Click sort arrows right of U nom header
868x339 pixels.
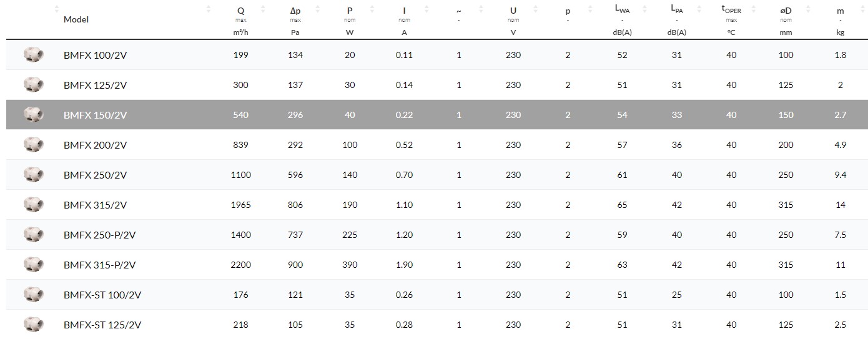536,9
